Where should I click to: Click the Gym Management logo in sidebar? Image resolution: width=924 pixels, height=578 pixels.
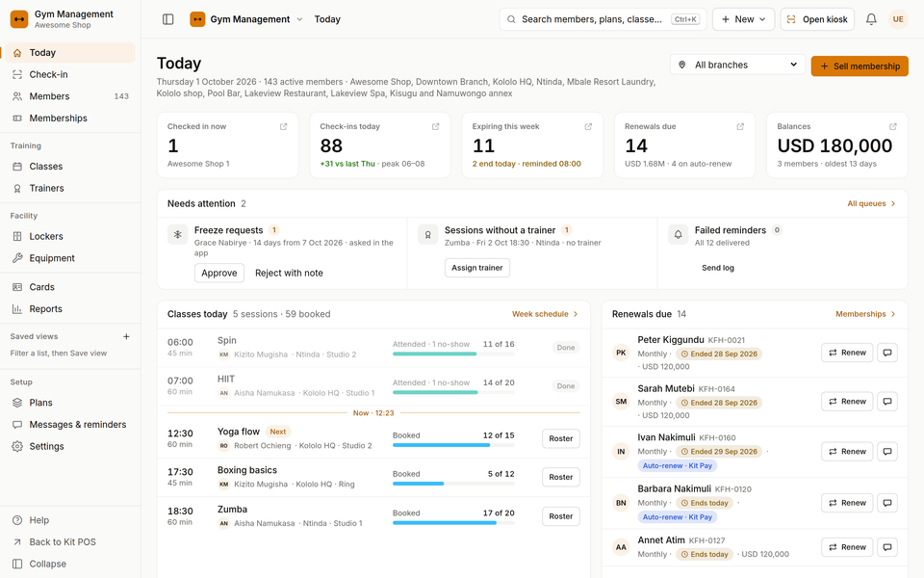19,19
